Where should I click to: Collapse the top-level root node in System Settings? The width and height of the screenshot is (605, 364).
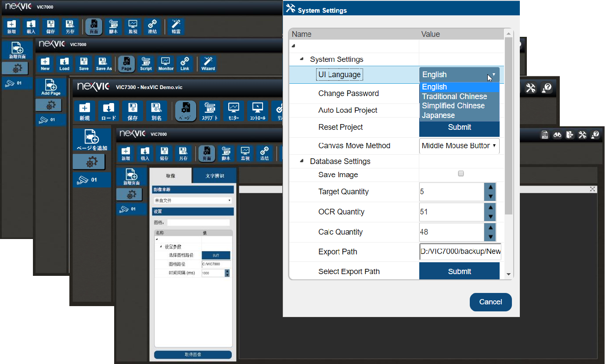[x=293, y=46]
